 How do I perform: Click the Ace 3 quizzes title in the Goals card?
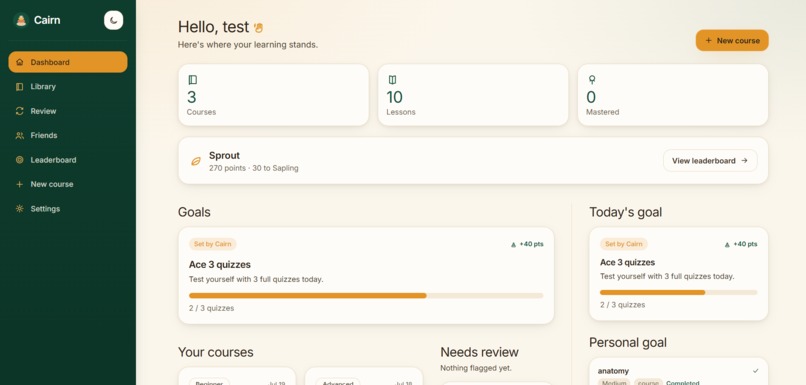click(x=219, y=265)
